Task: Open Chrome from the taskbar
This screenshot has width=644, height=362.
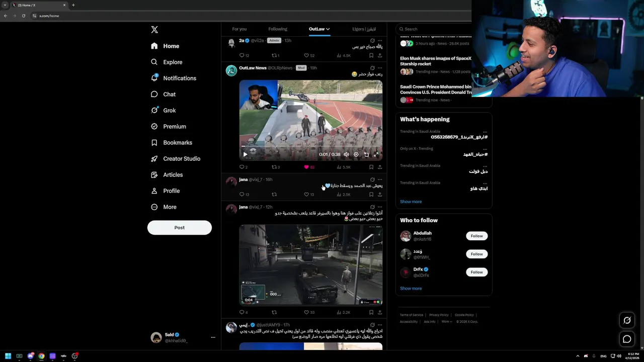Action: (41, 356)
